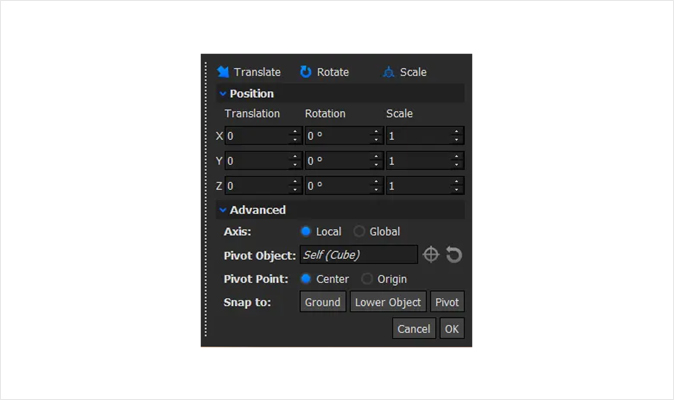Collapse the Position section
The image size is (674, 400).
pyautogui.click(x=223, y=94)
